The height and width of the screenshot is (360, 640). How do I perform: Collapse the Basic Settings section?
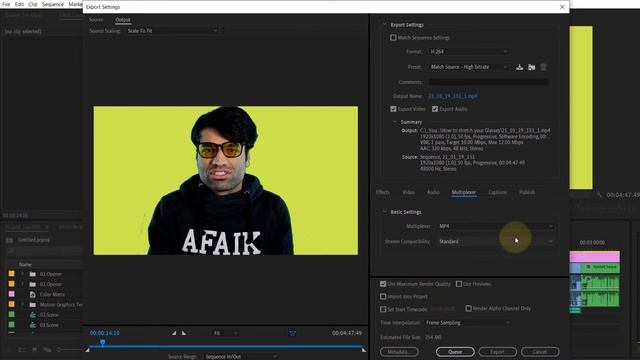[x=384, y=212]
